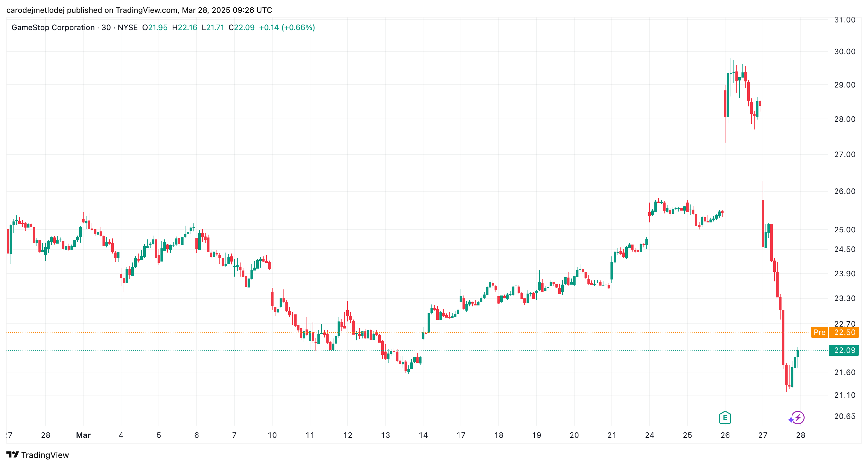Select the orange Pre 22.50 price label

click(x=835, y=332)
